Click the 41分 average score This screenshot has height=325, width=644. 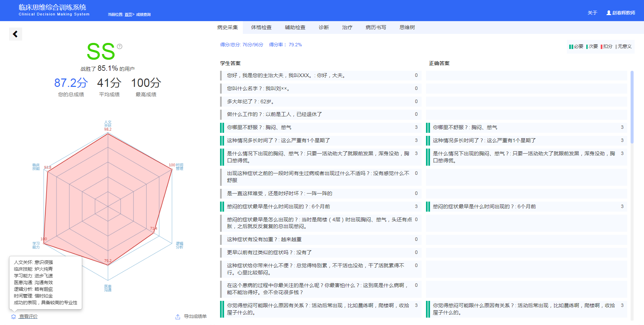pos(109,83)
